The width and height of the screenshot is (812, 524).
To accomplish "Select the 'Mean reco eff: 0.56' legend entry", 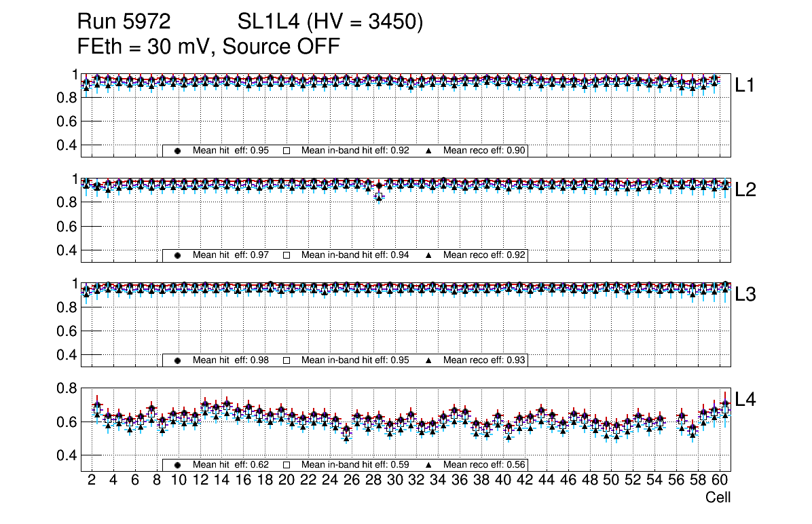I will (x=485, y=465).
